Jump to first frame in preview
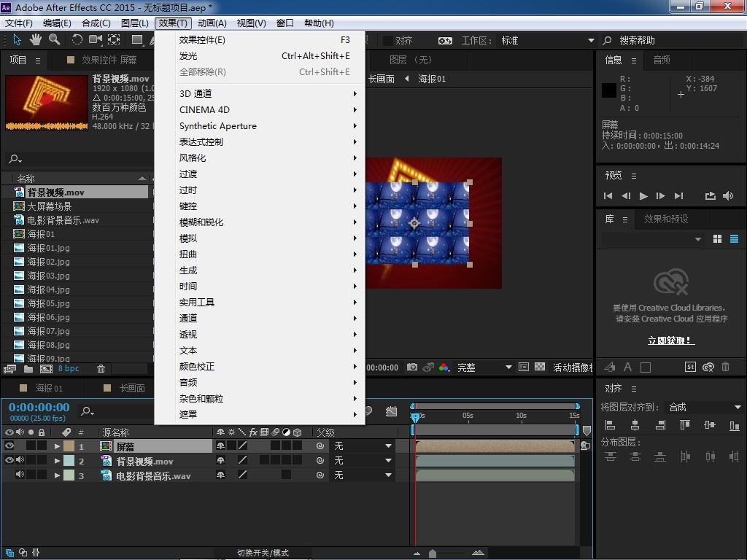 (x=608, y=195)
